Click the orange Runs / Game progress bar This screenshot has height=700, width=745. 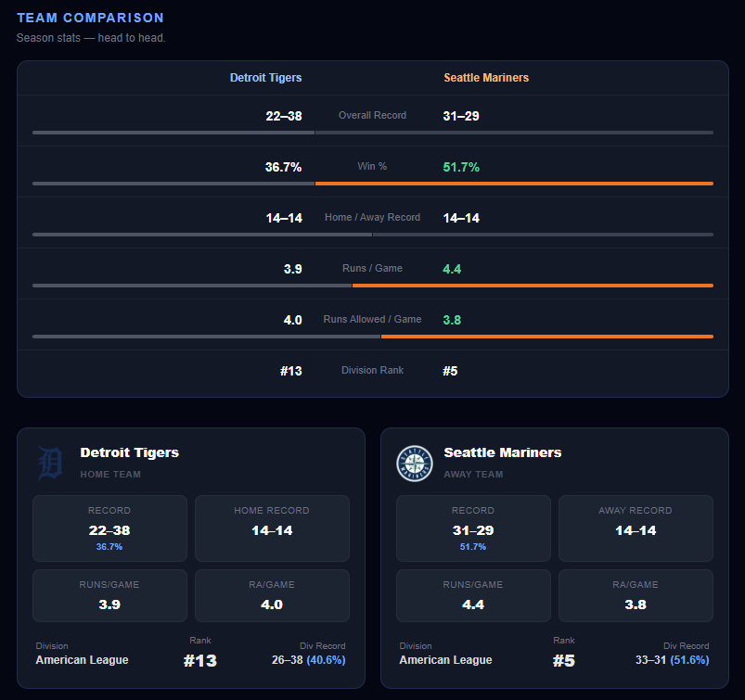tap(533, 286)
